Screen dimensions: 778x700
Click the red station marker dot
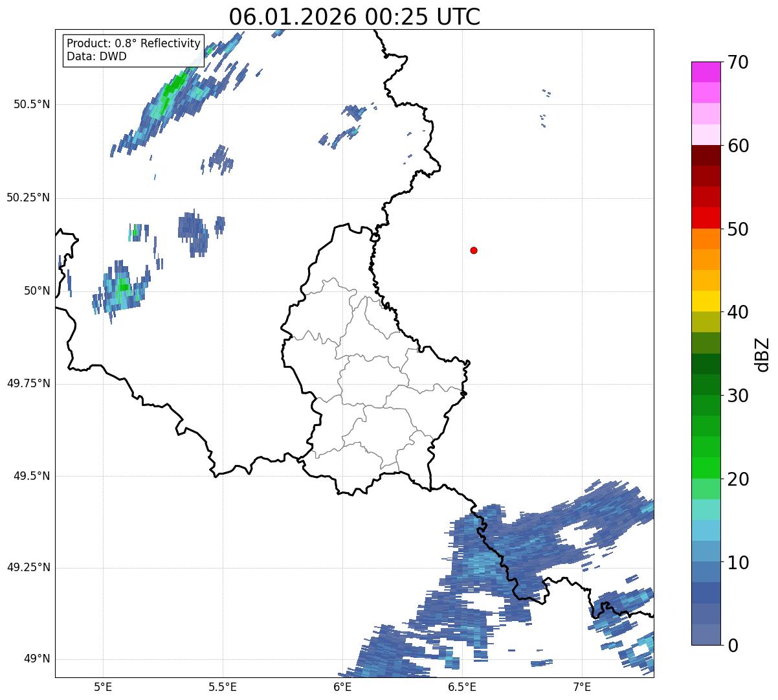pos(474,250)
